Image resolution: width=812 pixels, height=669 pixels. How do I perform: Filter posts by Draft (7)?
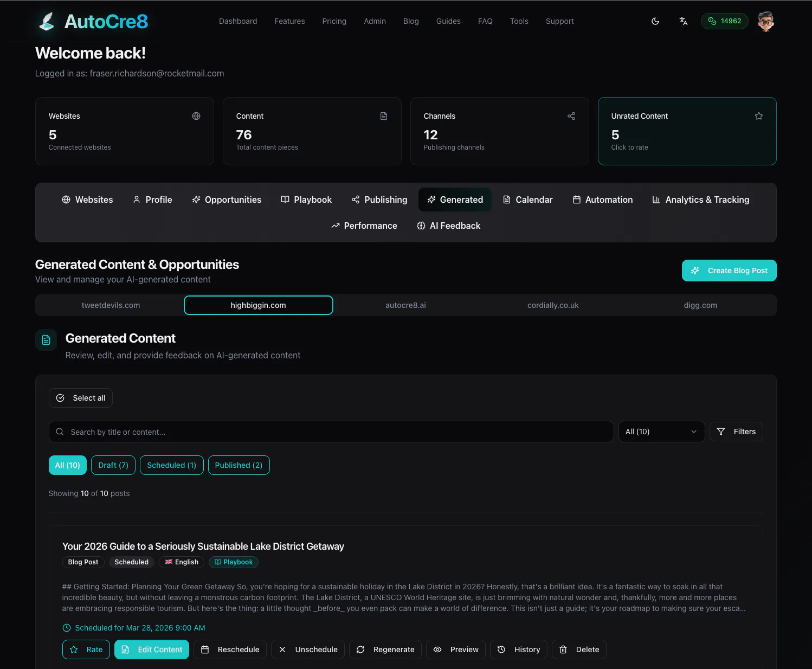113,465
